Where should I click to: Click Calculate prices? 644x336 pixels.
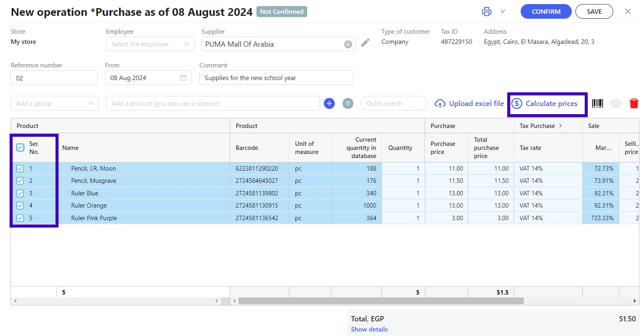(x=544, y=104)
